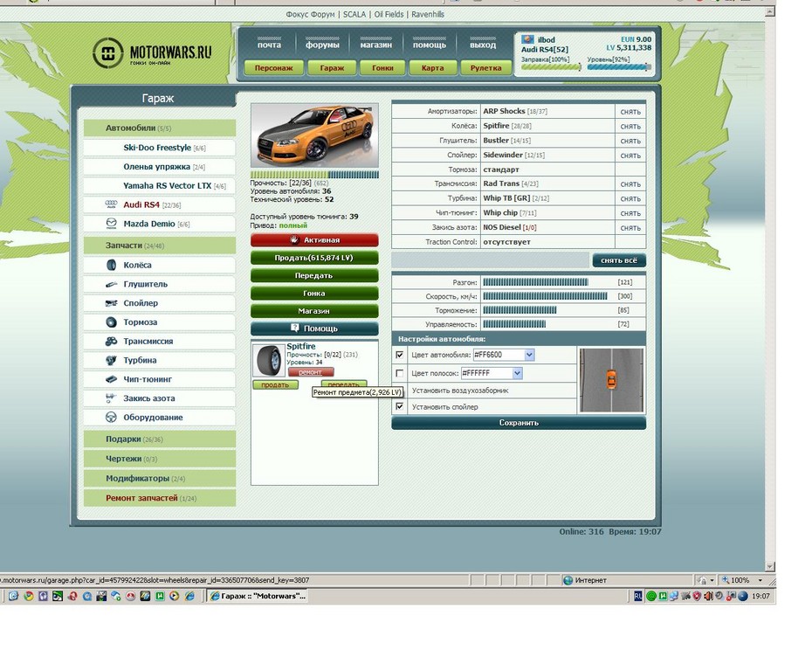This screenshot has width=812, height=650.
Task: Expand the Ремонт запчастей section
Action: click(160, 498)
